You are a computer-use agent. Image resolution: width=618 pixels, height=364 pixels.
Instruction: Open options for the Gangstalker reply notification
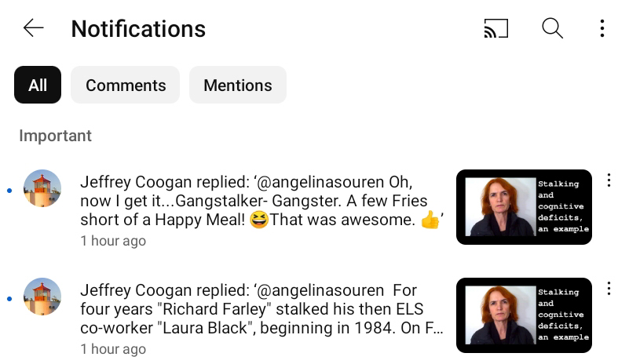(x=609, y=180)
